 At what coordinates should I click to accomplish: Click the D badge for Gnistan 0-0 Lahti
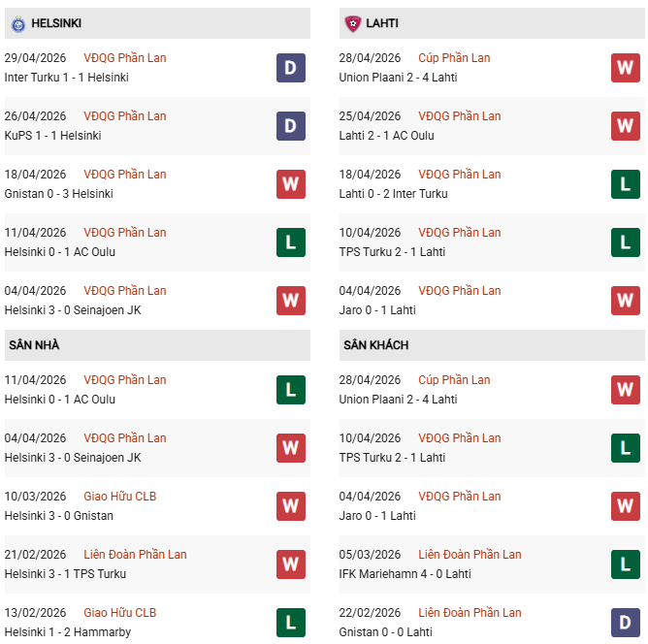(x=626, y=623)
